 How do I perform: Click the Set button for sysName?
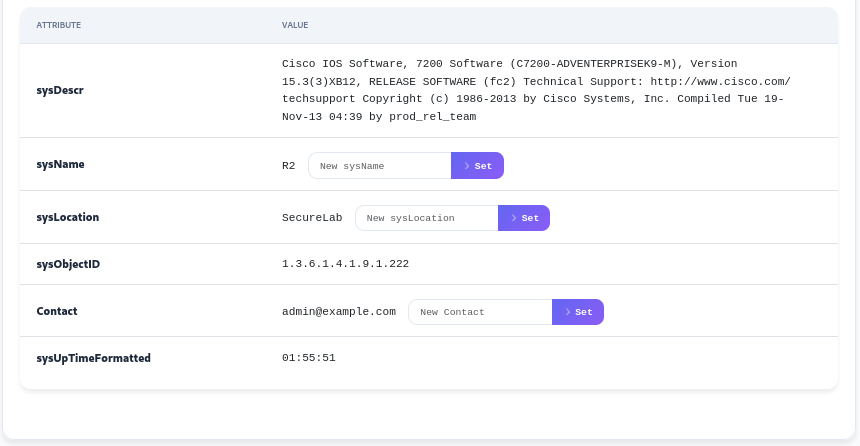[478, 166]
